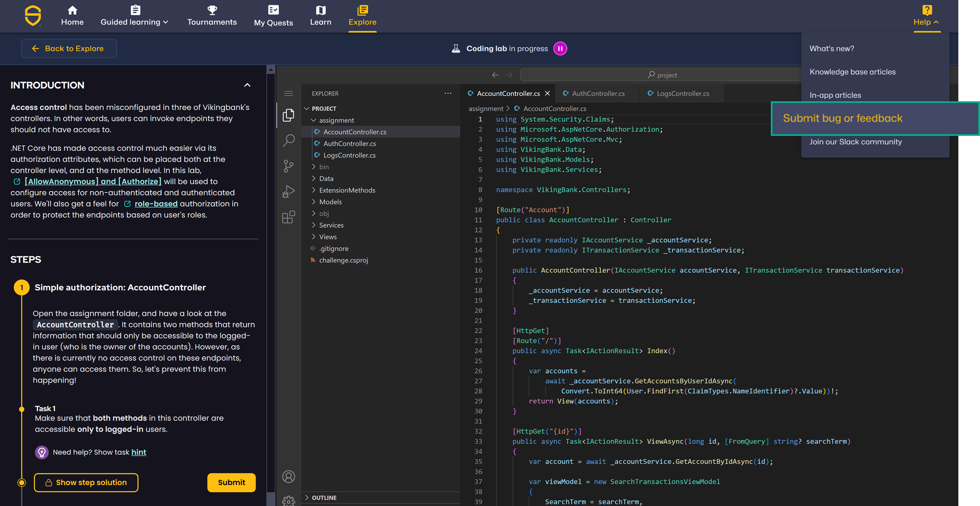
Task: Open In-app articles menu item
Action: [x=835, y=95]
